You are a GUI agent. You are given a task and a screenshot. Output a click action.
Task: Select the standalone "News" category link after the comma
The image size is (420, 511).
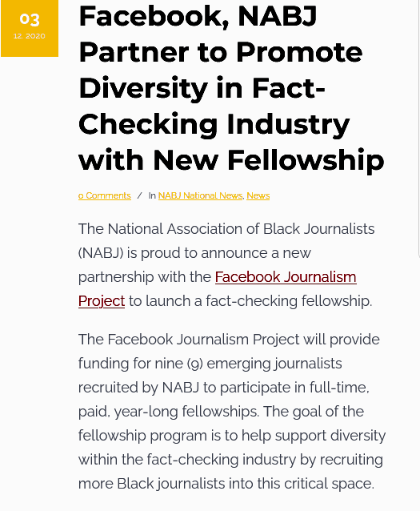pyautogui.click(x=258, y=195)
